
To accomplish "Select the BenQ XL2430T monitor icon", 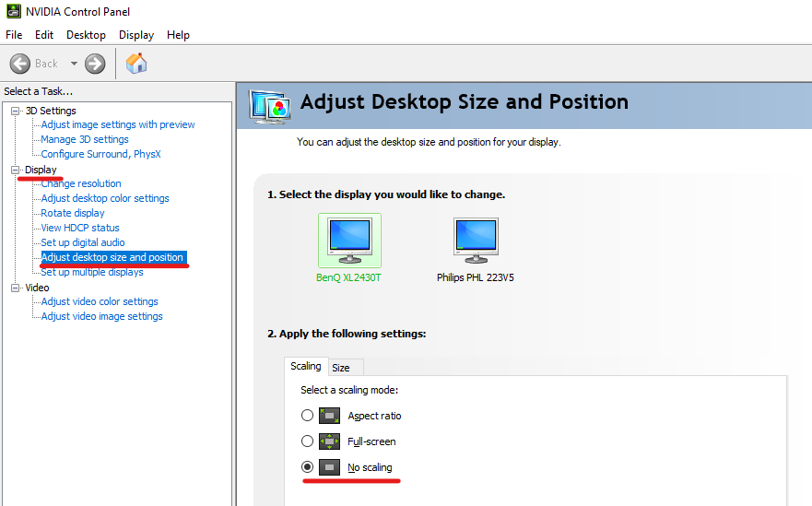I will (x=349, y=241).
